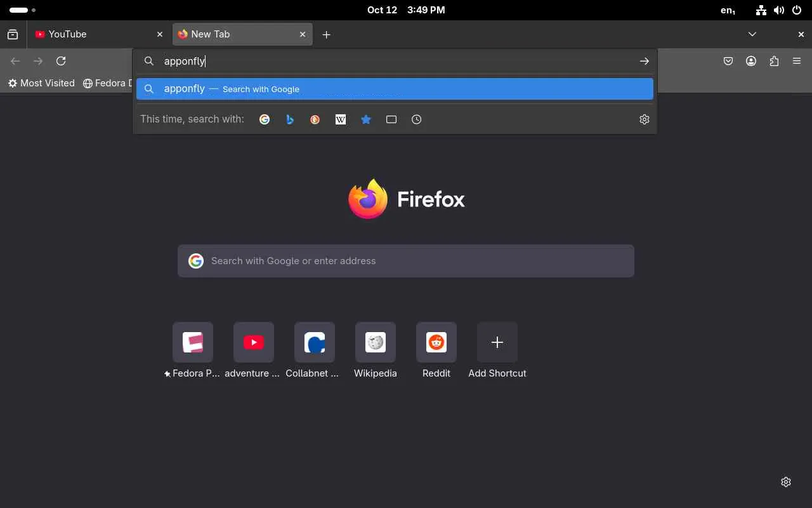The image size is (812, 508).
Task: Open the Fedora bookmark in the bookmarks toolbar
Action: click(108, 83)
